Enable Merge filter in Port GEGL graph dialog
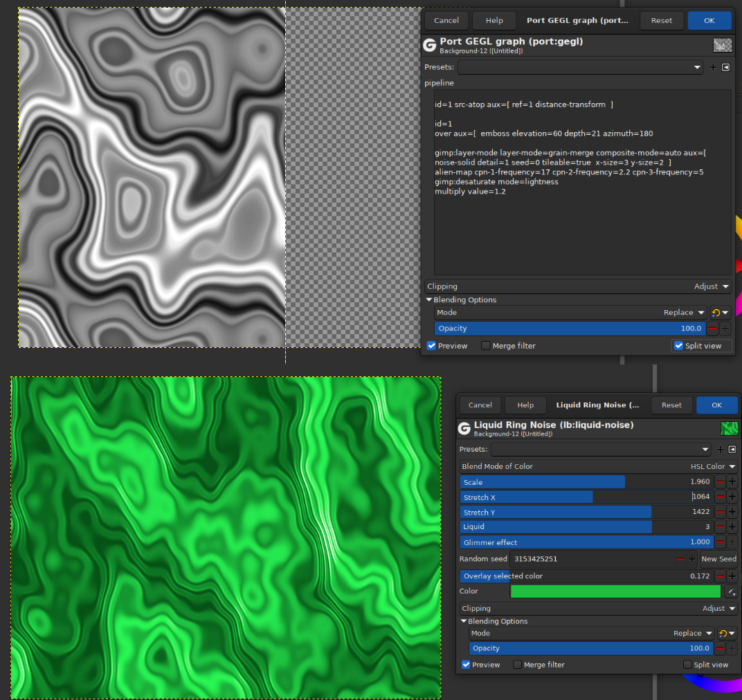742x700 pixels. pos(485,346)
